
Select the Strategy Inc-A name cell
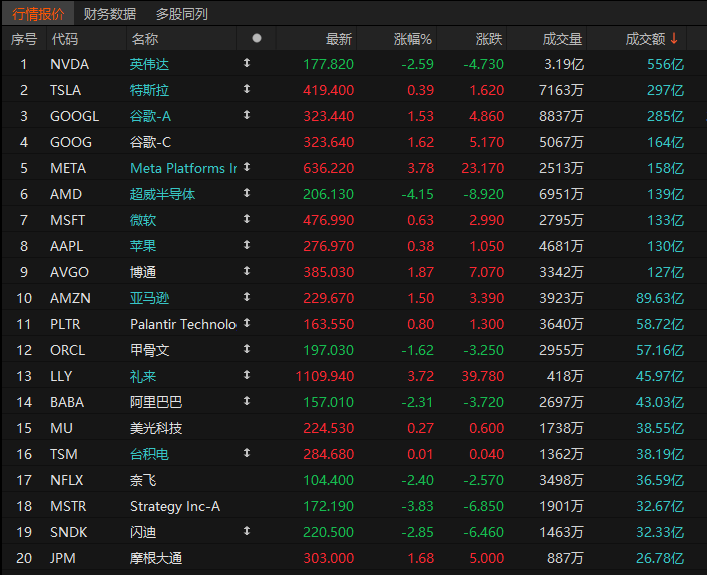coord(175,506)
